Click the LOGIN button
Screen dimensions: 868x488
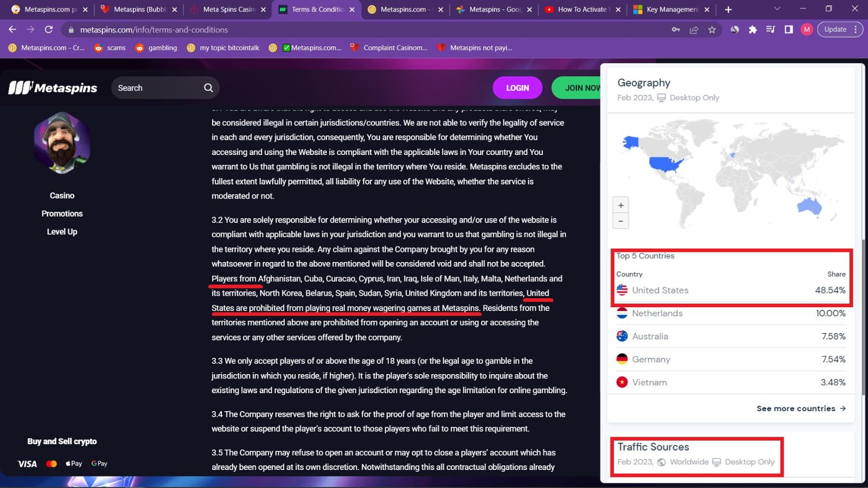517,88
